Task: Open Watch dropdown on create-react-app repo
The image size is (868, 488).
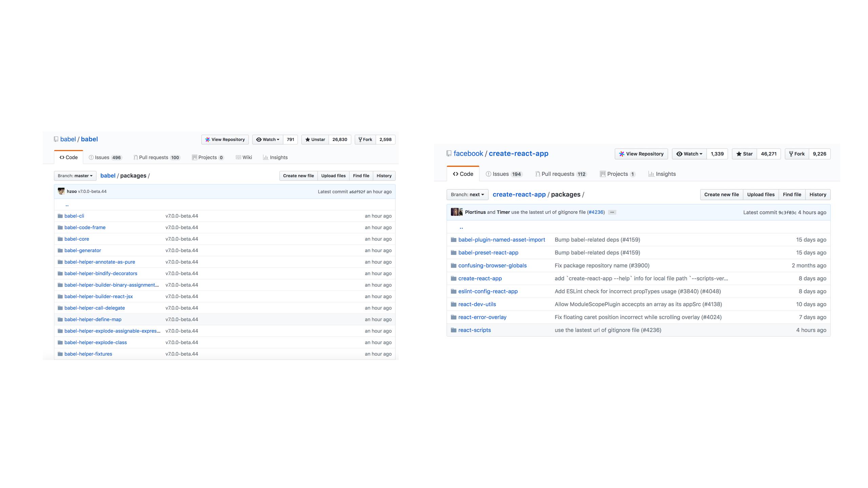Action: pyautogui.click(x=689, y=154)
